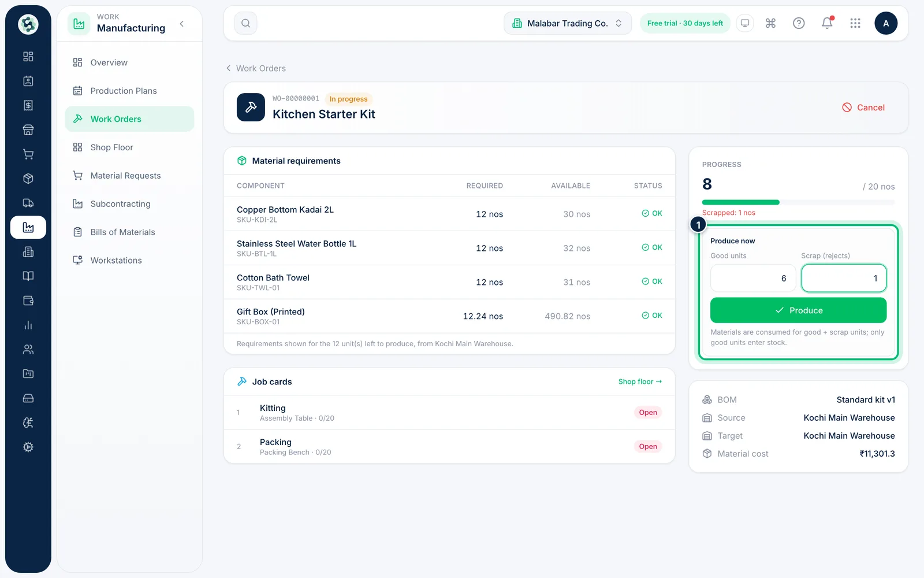Select the Copper Bottom Kadai 2L row

(x=449, y=214)
